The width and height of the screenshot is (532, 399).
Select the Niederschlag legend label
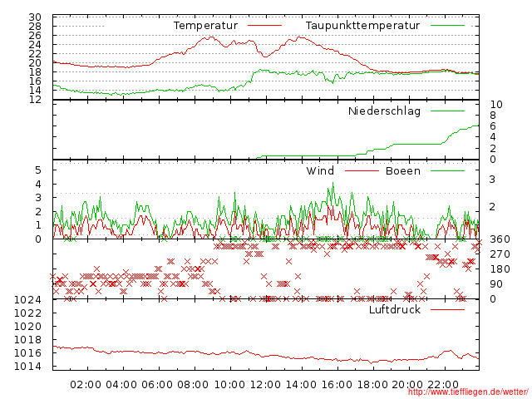384,111
